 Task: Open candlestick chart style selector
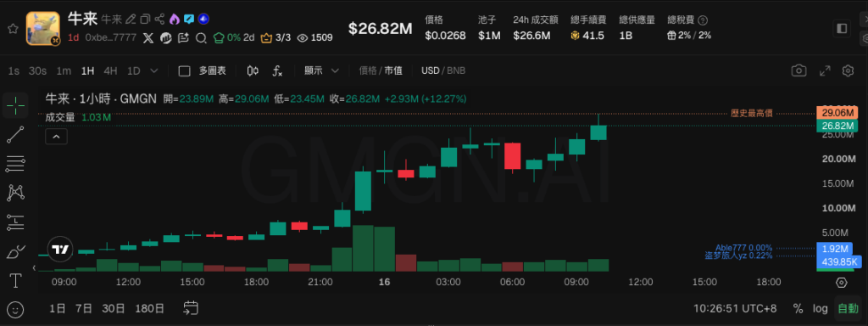coord(253,70)
